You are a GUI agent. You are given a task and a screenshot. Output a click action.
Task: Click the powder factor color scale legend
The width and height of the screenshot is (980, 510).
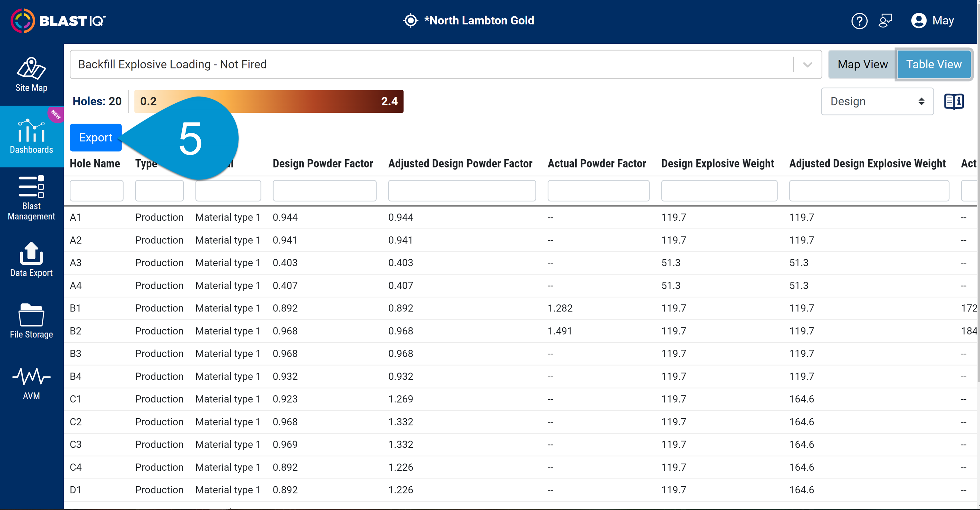(268, 101)
